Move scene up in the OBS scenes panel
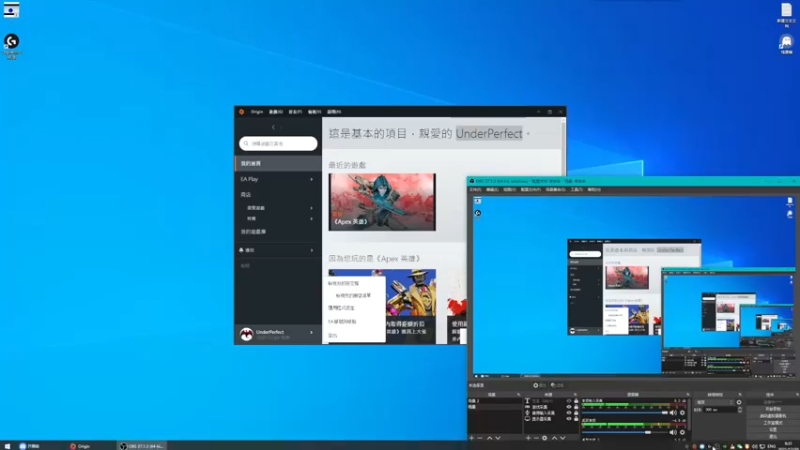 pos(490,438)
